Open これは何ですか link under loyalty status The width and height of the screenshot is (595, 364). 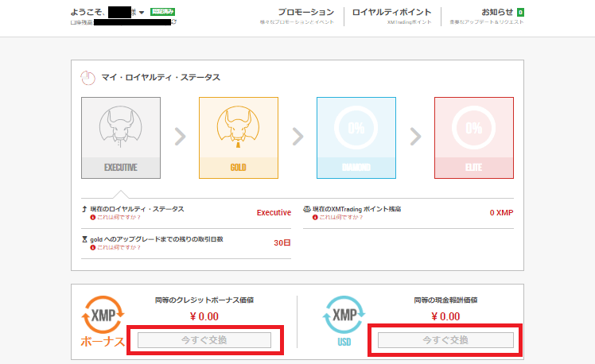(x=119, y=217)
